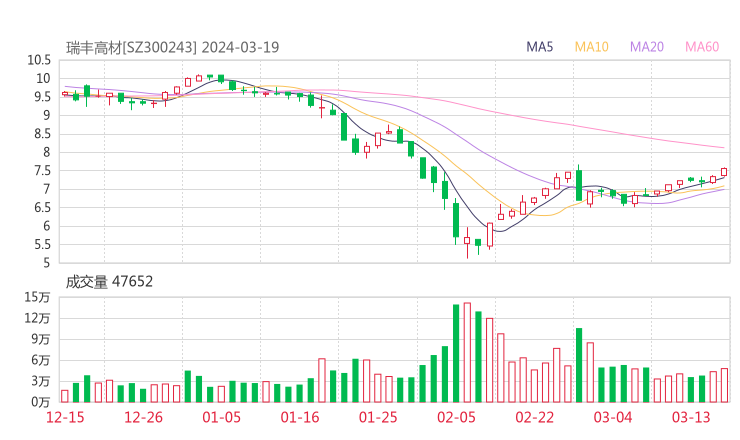
Task: Click the 02-05 date axis label
Action: 456,417
